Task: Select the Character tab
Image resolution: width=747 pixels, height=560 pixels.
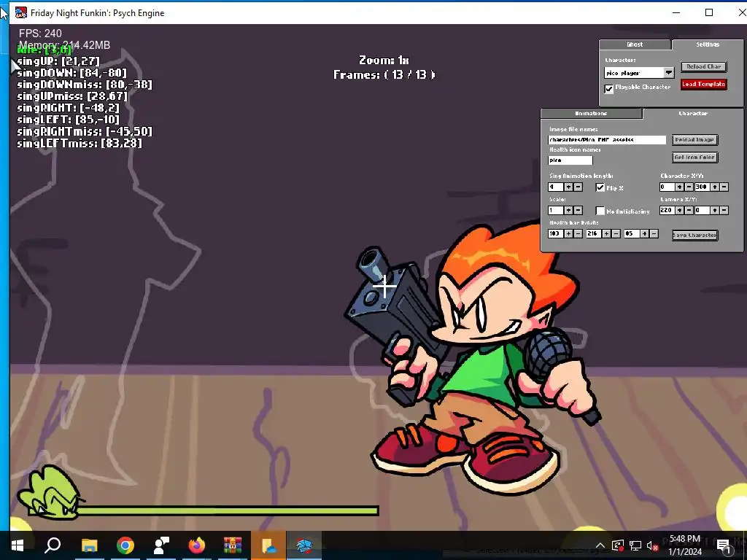Action: (693, 113)
